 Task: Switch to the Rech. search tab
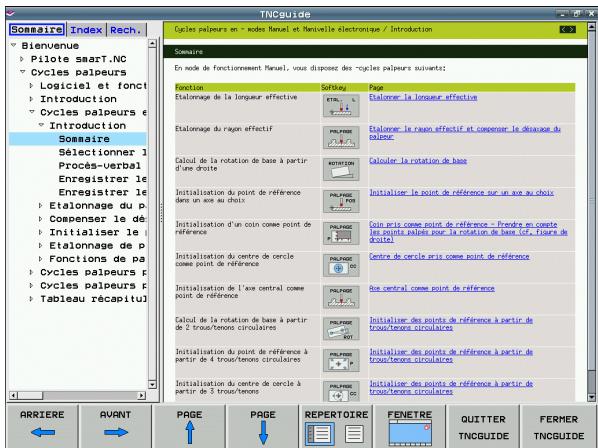pos(126,30)
